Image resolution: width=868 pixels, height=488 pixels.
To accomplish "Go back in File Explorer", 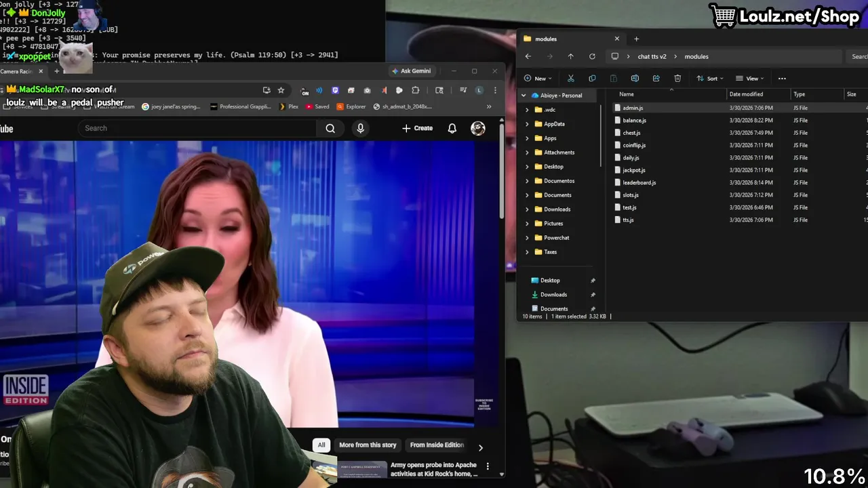I will tap(528, 56).
